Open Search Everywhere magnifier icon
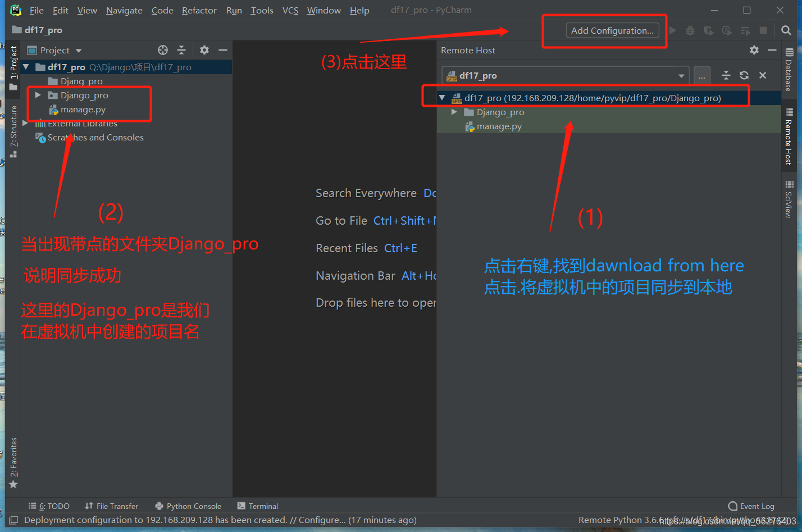The width and height of the screenshot is (802, 532). [x=786, y=30]
